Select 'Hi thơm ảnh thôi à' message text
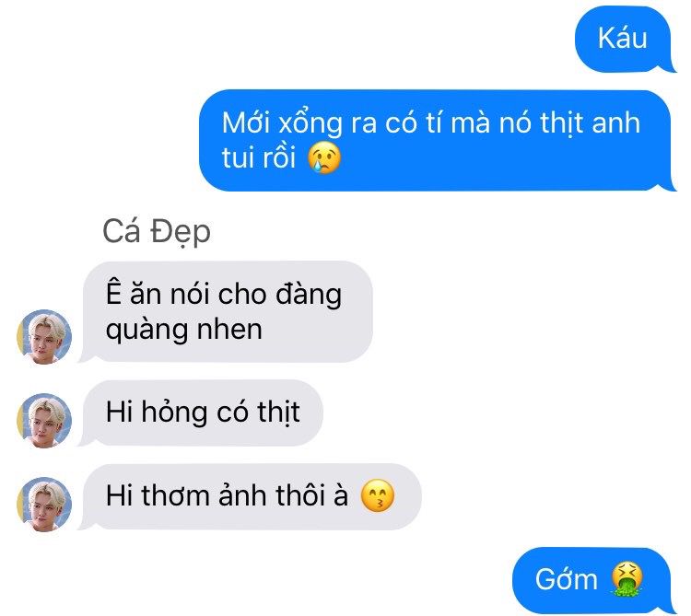Image resolution: width=691 pixels, height=616 pixels. 227,495
